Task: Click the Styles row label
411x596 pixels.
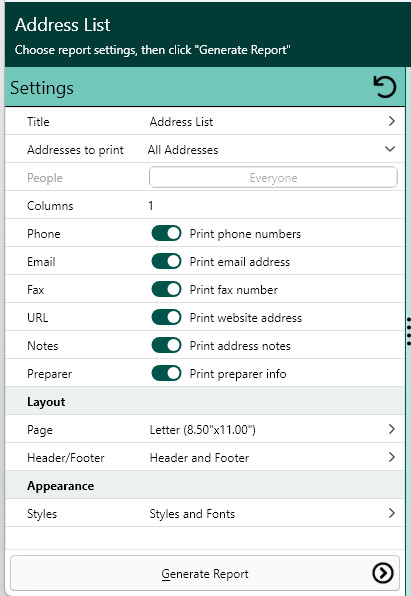Action: point(42,514)
